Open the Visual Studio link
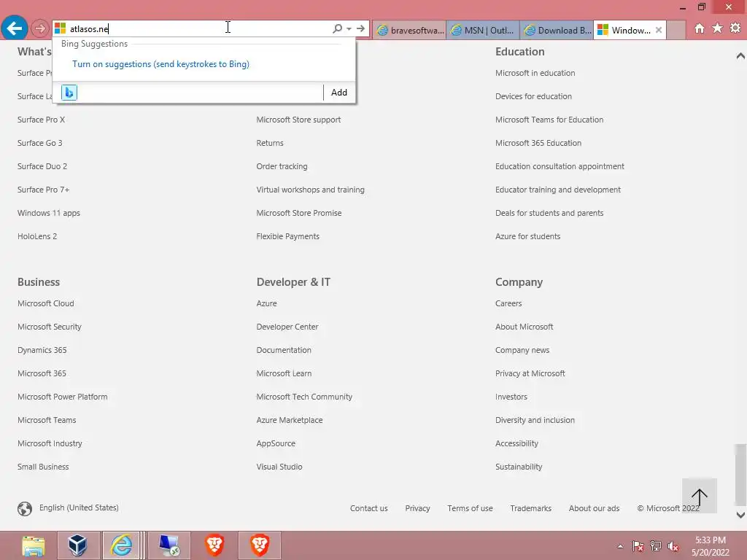747x560 pixels. click(x=279, y=467)
